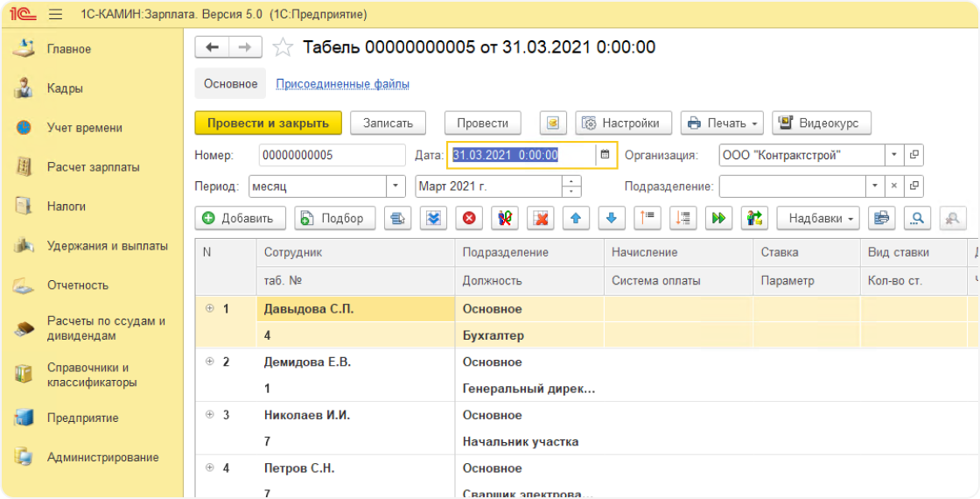
Task: Click the Провести и закрыть button
Action: tap(268, 123)
